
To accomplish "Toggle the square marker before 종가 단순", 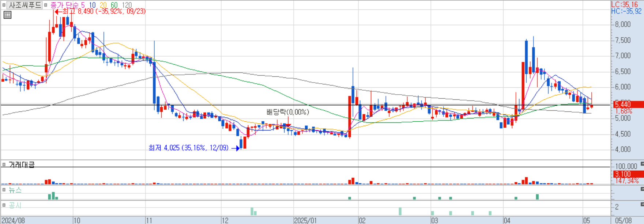I will [46, 5].
